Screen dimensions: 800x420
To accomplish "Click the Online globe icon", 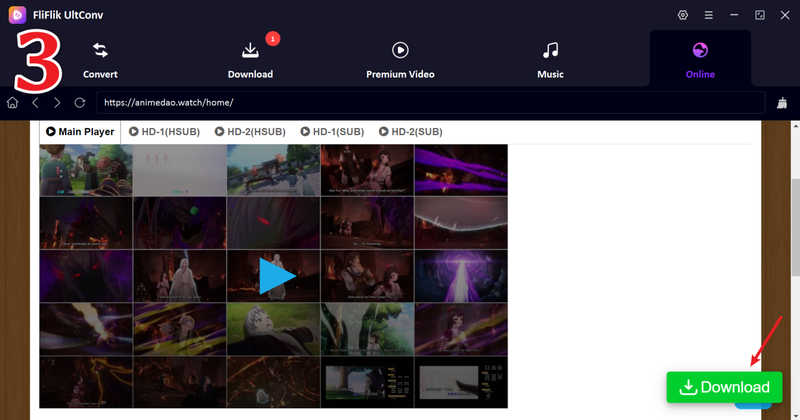I will 700,50.
